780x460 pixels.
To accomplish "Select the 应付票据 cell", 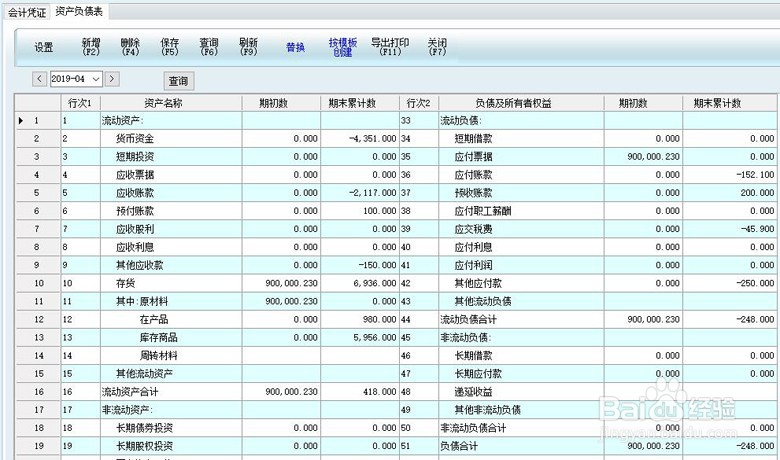I will 521,157.
